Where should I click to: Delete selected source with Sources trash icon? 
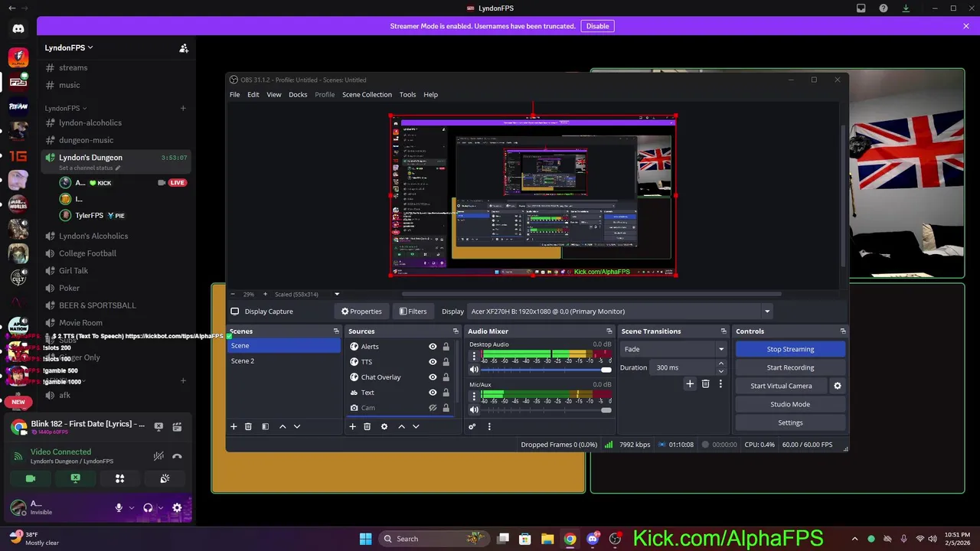pos(367,426)
